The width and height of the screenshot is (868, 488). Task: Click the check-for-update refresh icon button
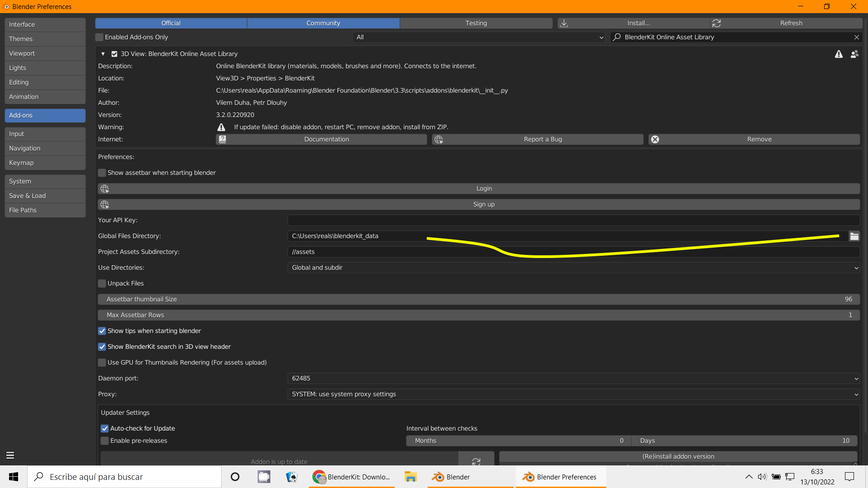pos(476,460)
